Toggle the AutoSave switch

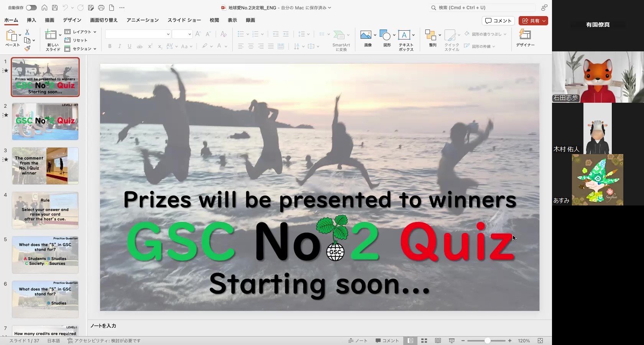[x=31, y=8]
